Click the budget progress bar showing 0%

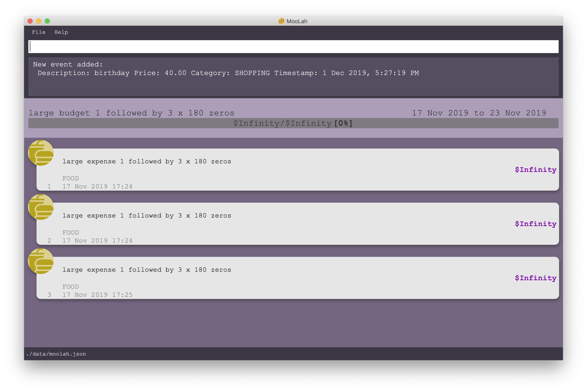click(293, 123)
